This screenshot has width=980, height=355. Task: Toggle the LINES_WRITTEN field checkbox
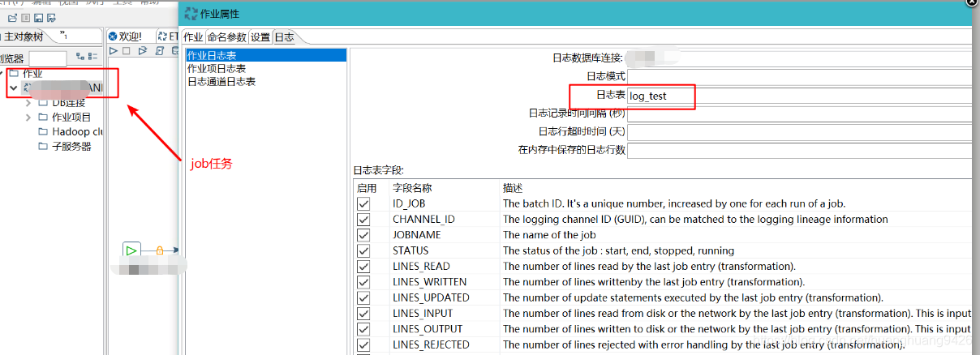point(363,282)
